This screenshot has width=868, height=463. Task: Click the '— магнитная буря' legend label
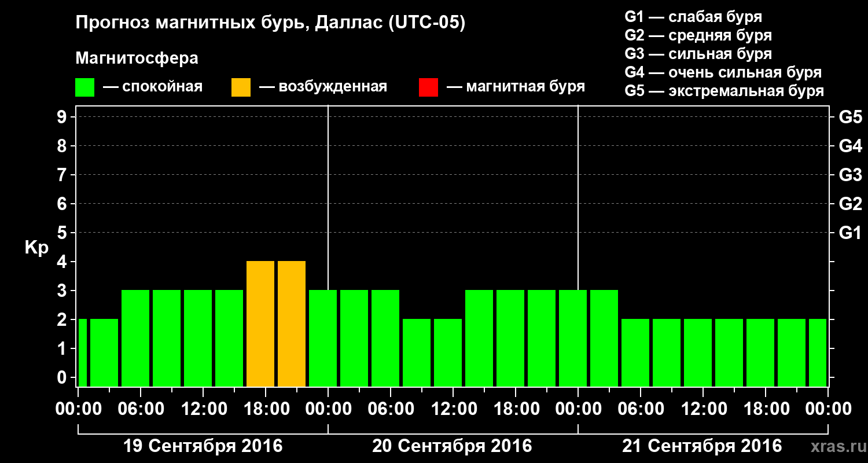[516, 87]
